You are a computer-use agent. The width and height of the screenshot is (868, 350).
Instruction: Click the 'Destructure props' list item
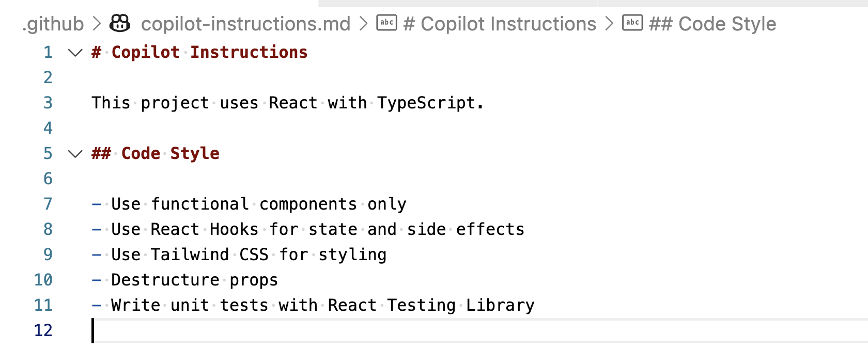(185, 280)
